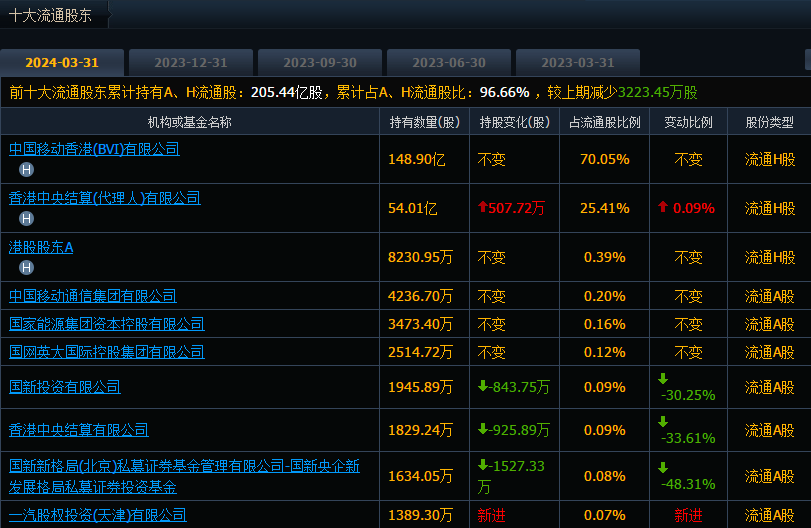Click the 25.41% float ratio cell

[x=605, y=208]
